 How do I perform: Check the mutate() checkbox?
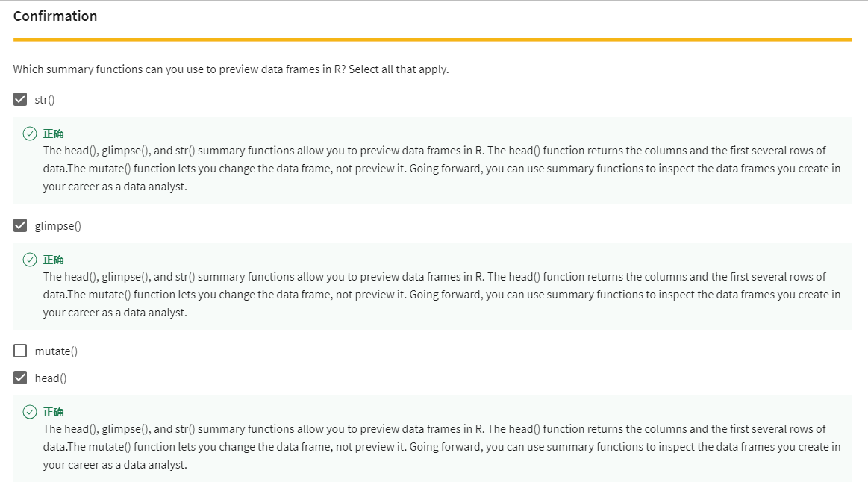(x=20, y=351)
